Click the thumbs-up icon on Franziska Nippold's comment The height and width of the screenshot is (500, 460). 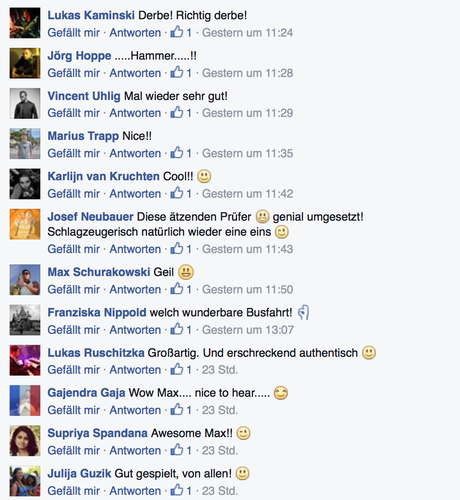(177, 329)
